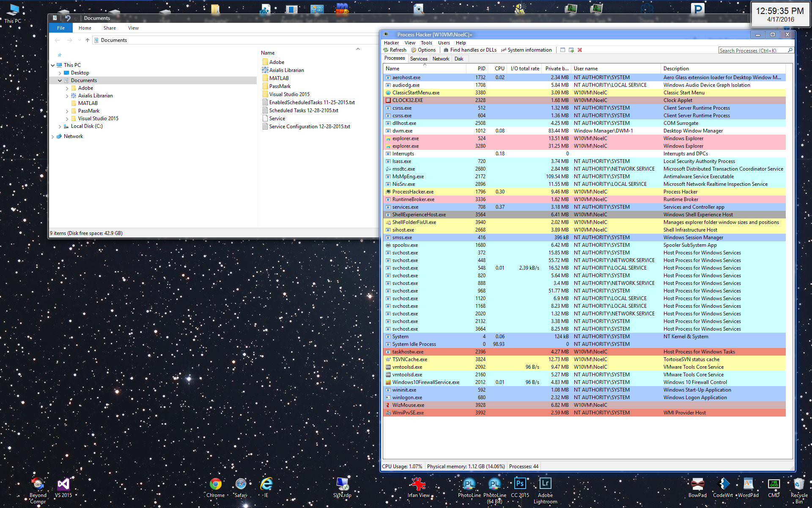Select the CMD desktop icon

tap(774, 488)
